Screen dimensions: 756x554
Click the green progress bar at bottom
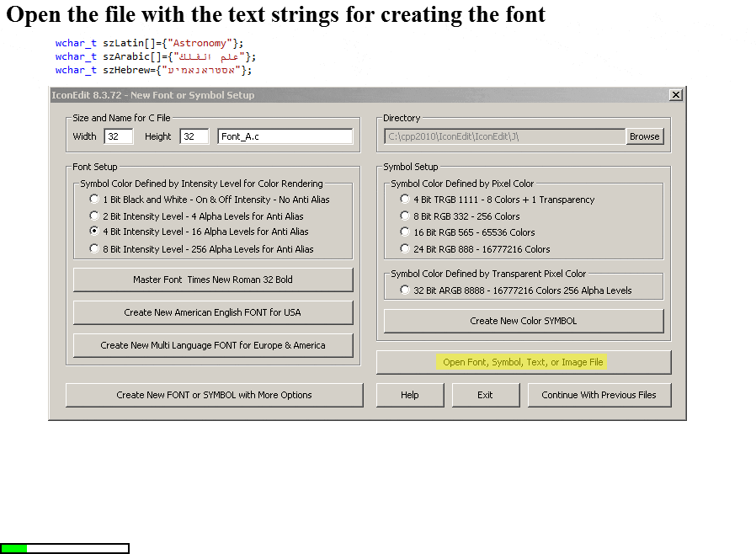pyautogui.click(x=65, y=548)
